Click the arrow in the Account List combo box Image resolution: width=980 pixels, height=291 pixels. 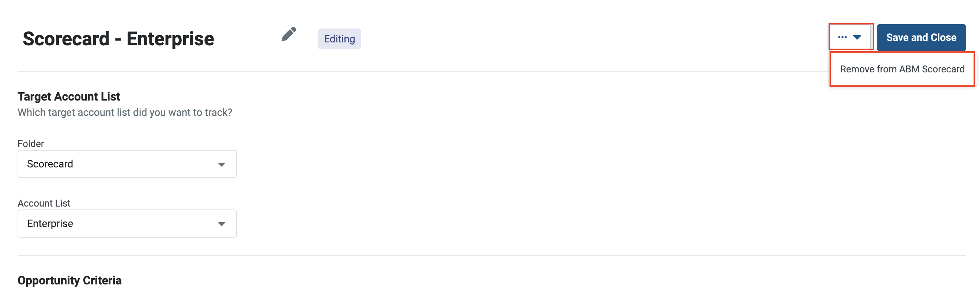coord(221,224)
